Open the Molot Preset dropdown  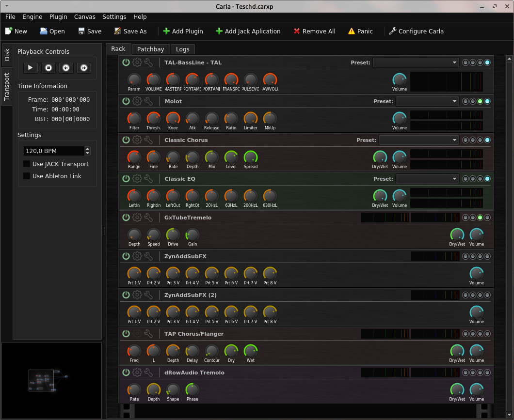pos(428,101)
